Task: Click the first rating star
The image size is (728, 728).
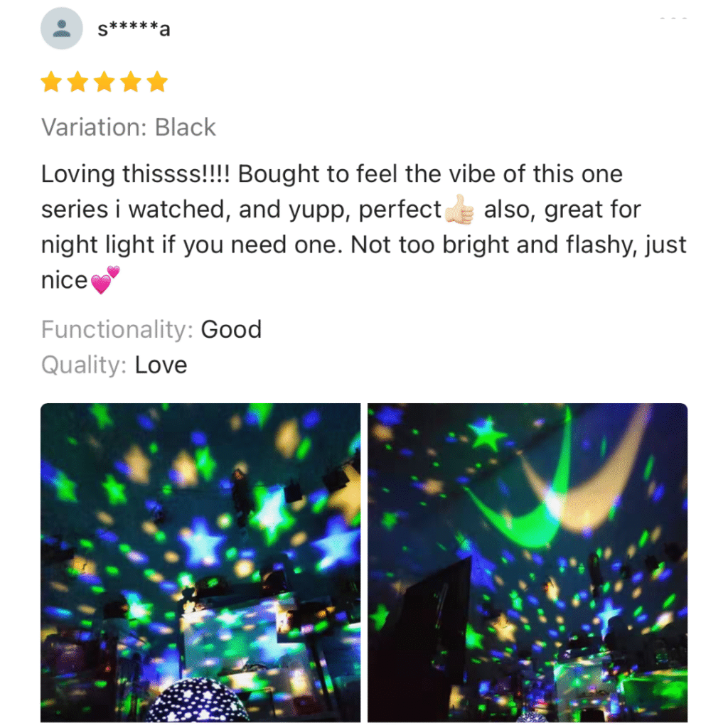Action: point(51,82)
